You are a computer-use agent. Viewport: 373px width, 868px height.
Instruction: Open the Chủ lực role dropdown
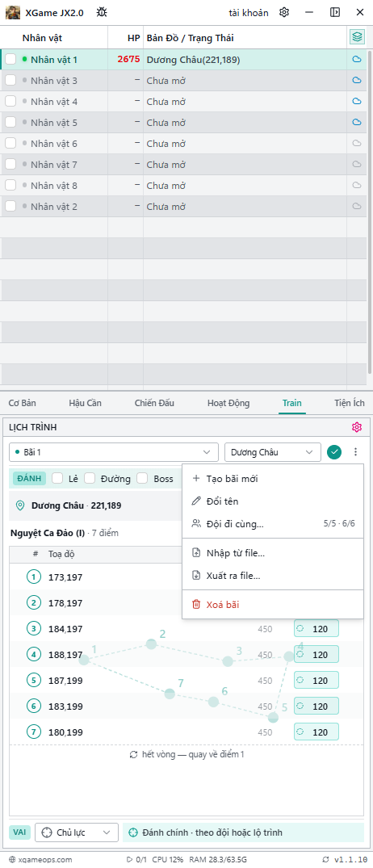tap(77, 832)
